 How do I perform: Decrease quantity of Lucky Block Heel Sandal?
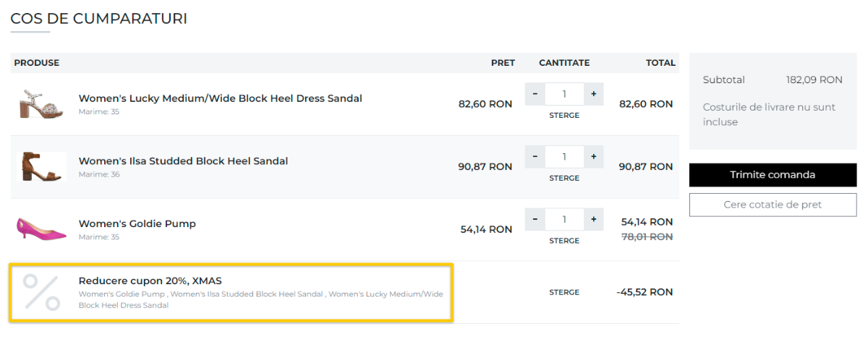[x=535, y=93]
